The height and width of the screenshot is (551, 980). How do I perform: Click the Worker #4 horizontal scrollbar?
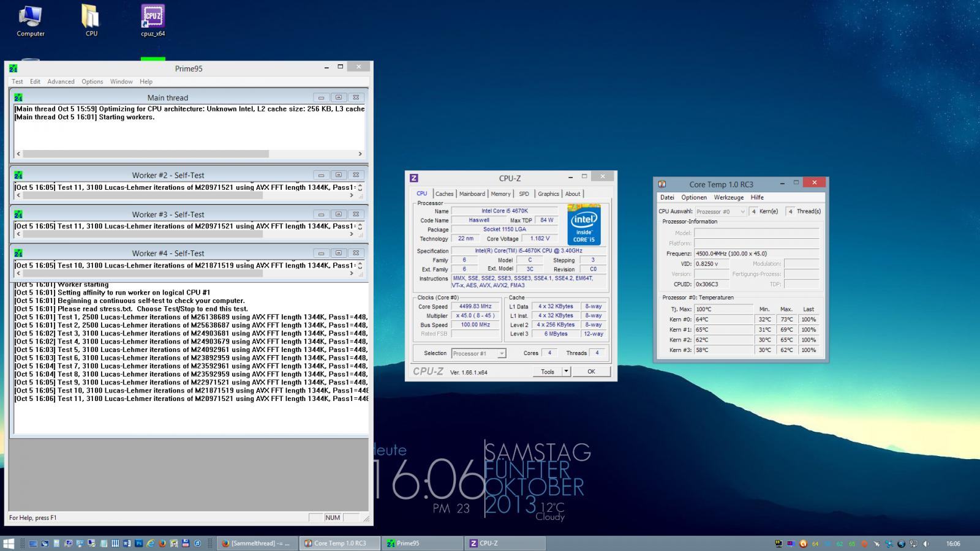pyautogui.click(x=185, y=273)
